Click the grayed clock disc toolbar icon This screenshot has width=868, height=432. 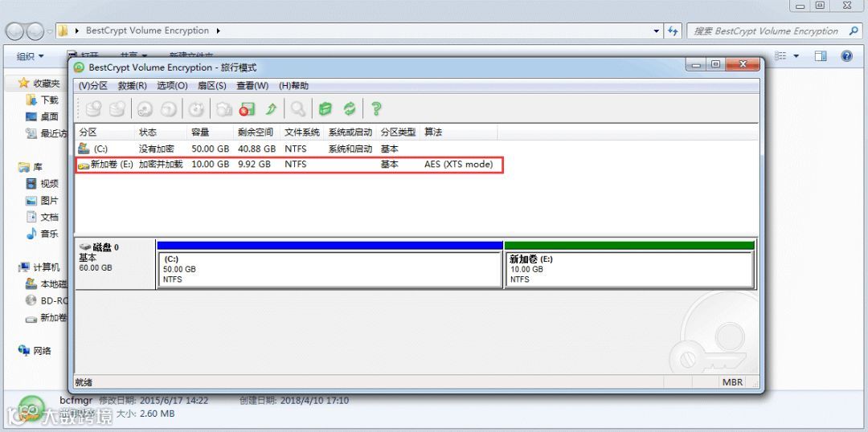point(196,109)
